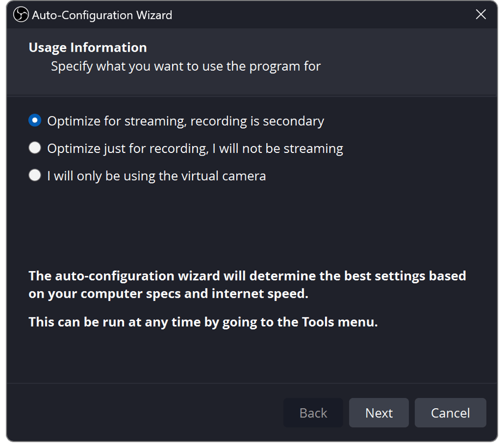
Task: Cancel the Auto-Configuration Wizard
Action: pos(450,413)
